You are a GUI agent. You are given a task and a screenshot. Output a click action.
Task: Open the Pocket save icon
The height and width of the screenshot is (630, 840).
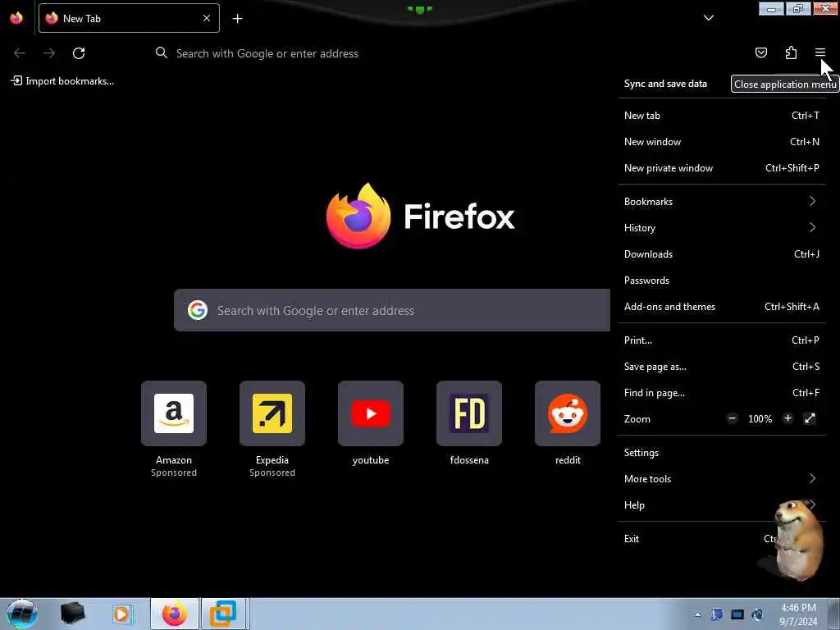click(x=760, y=52)
